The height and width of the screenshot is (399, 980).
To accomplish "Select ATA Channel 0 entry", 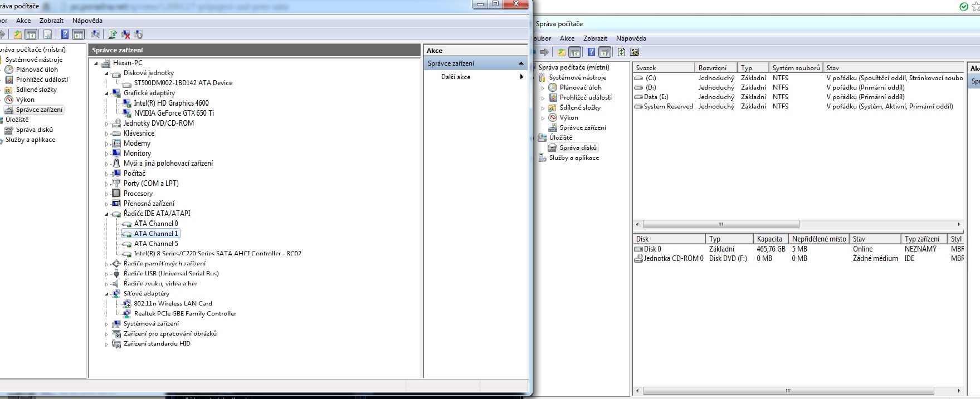I will (156, 224).
